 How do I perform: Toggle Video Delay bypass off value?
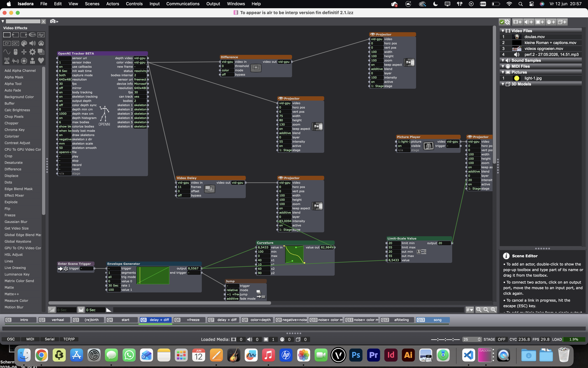tap(183, 195)
